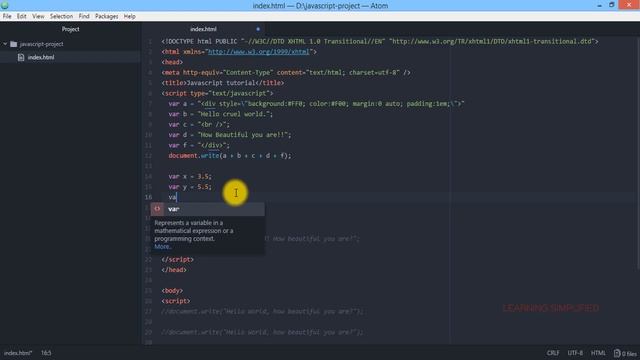Open the w3.org xhtml namespace link

(259, 52)
